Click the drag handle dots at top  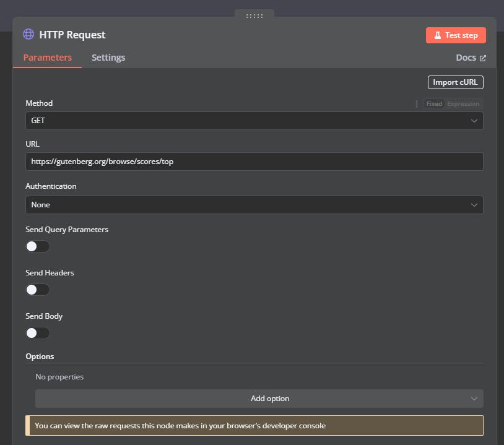254,15
